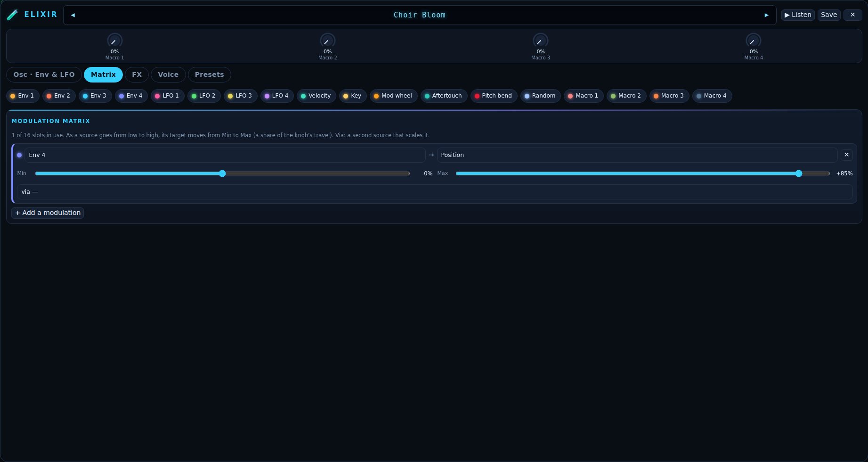
Task: Pick the Env 4 source chip in chip row
Action: pos(131,96)
